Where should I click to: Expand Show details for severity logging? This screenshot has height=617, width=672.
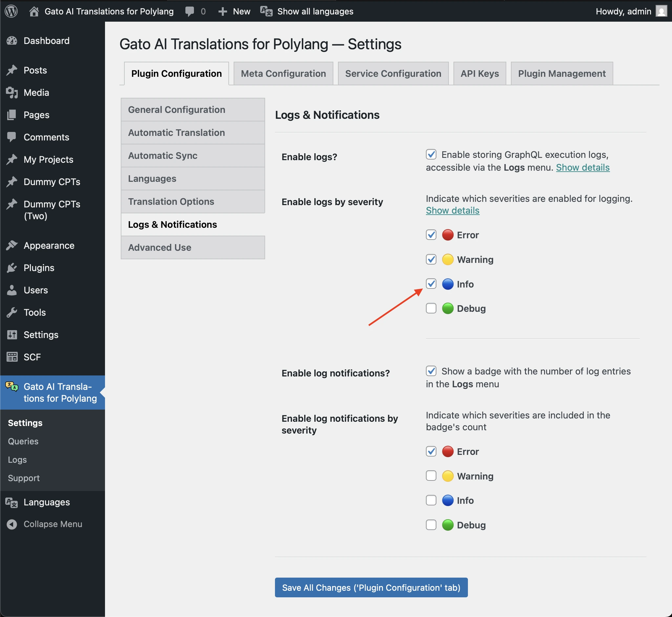tap(452, 210)
